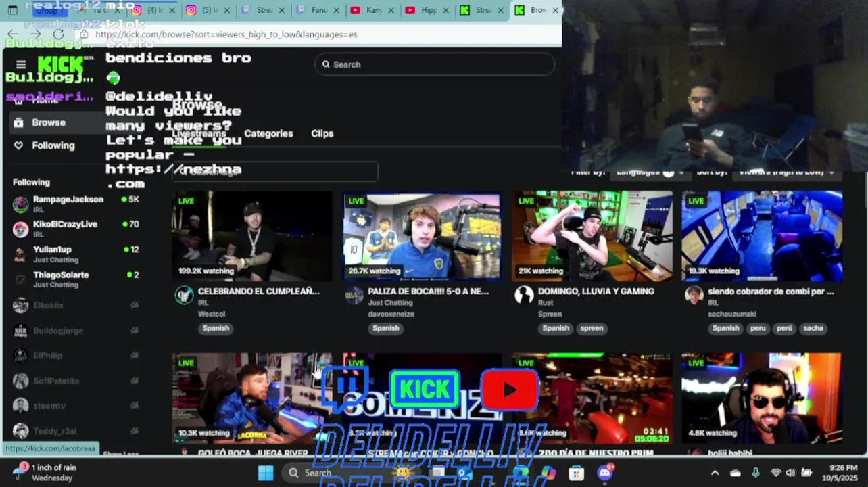This screenshot has height=487, width=868.
Task: Click the 'sacha' tag on sachauzumaki's stream
Action: coord(813,328)
